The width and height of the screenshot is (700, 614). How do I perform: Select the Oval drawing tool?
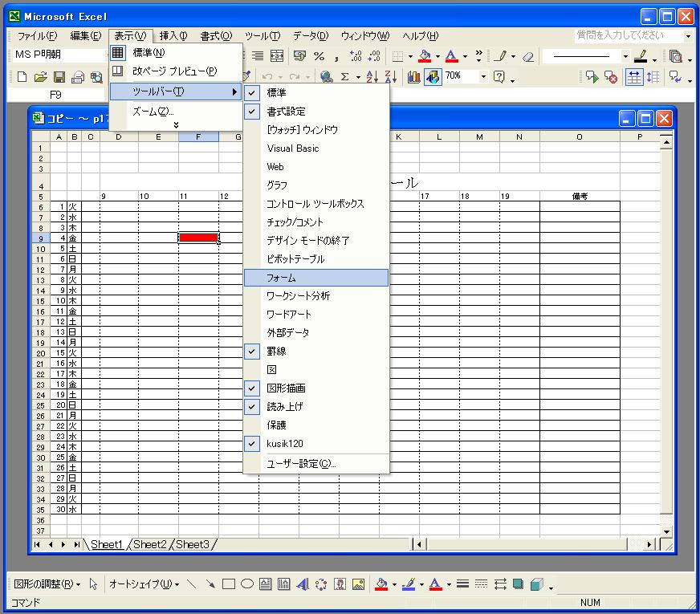pos(247,584)
